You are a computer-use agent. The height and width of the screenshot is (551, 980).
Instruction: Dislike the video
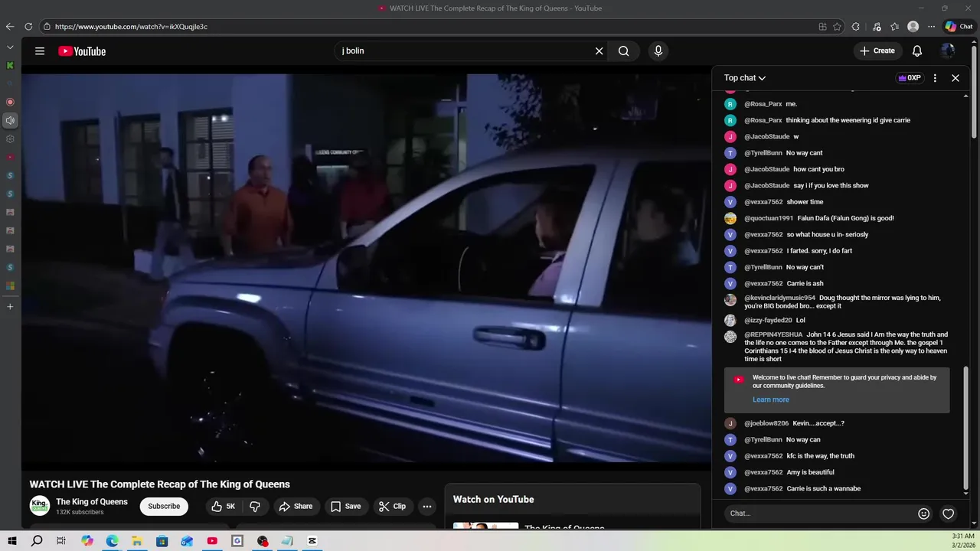click(x=255, y=507)
